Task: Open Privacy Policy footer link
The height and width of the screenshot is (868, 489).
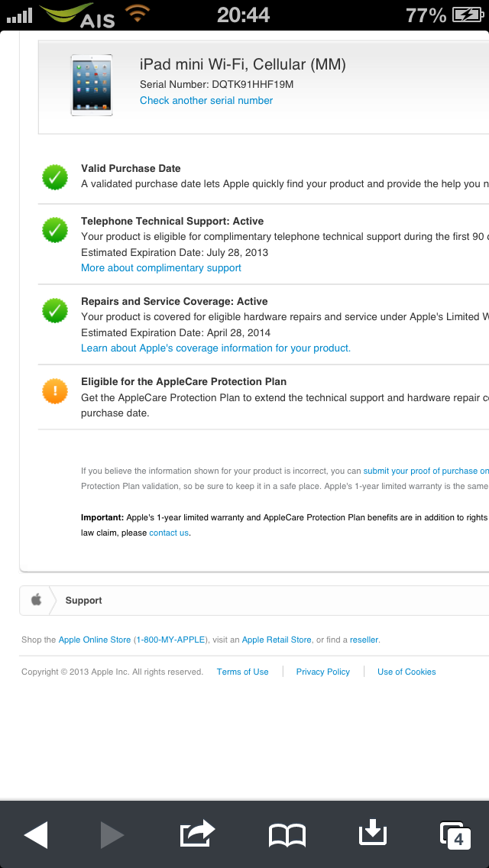Action: [322, 672]
